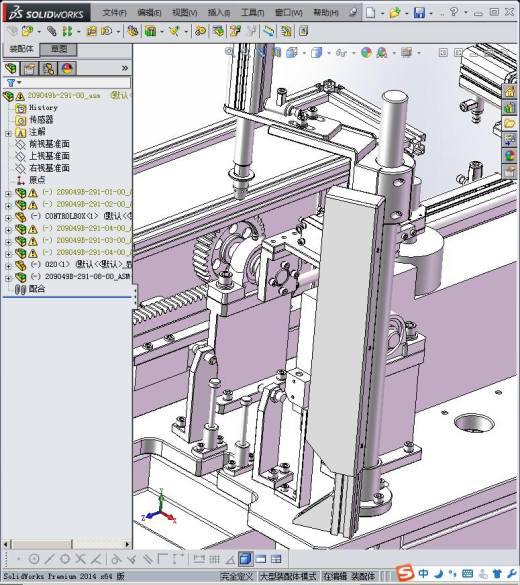Open the Appearances task pane tab
The image size is (520, 585).
[x=510, y=155]
